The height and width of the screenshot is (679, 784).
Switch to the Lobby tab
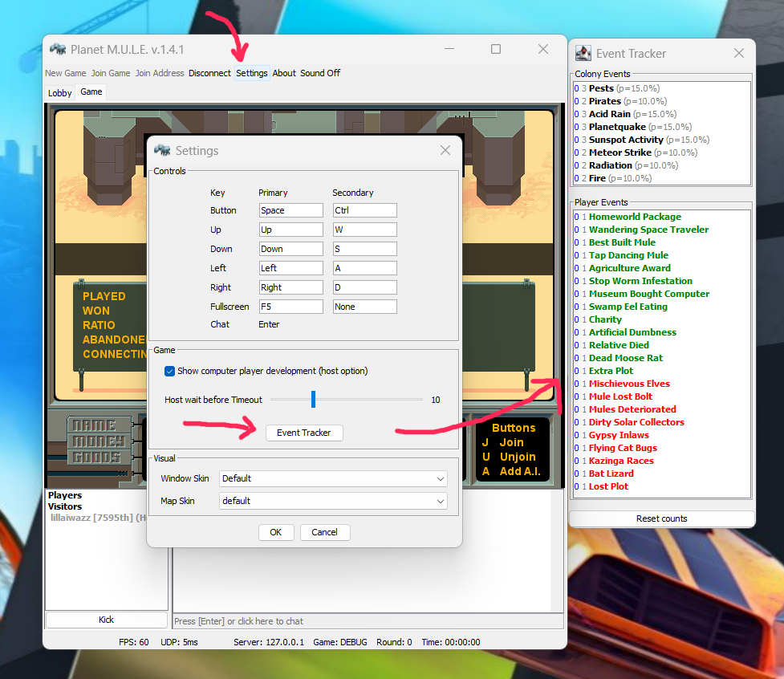pyautogui.click(x=60, y=93)
